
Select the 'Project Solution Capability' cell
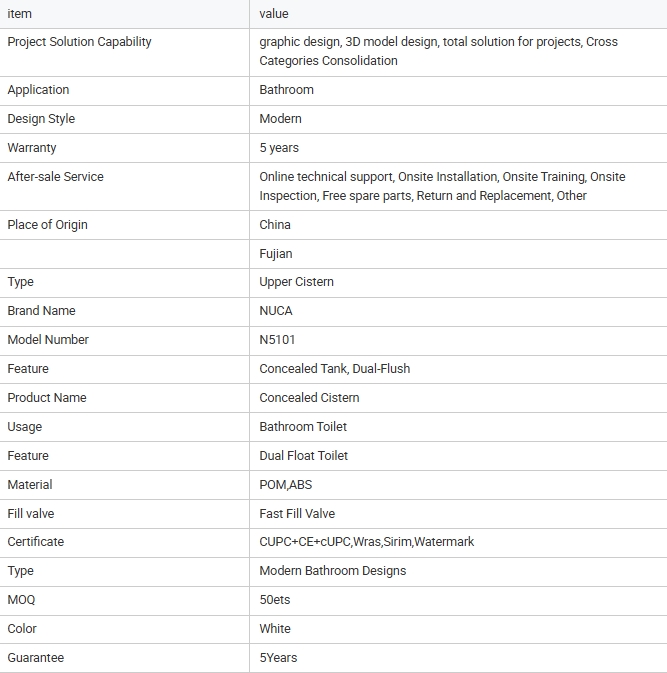pos(80,42)
